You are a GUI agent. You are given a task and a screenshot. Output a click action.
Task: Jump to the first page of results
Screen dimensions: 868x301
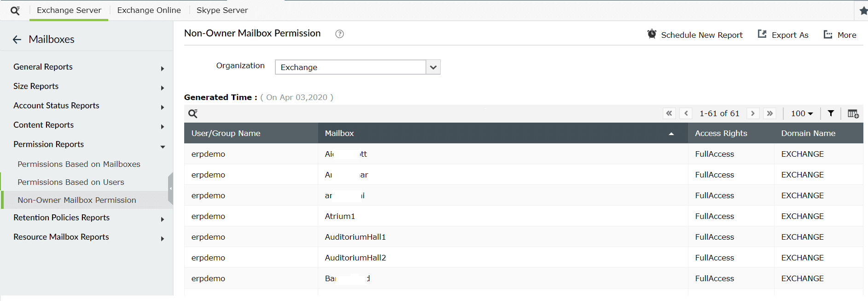pos(669,113)
